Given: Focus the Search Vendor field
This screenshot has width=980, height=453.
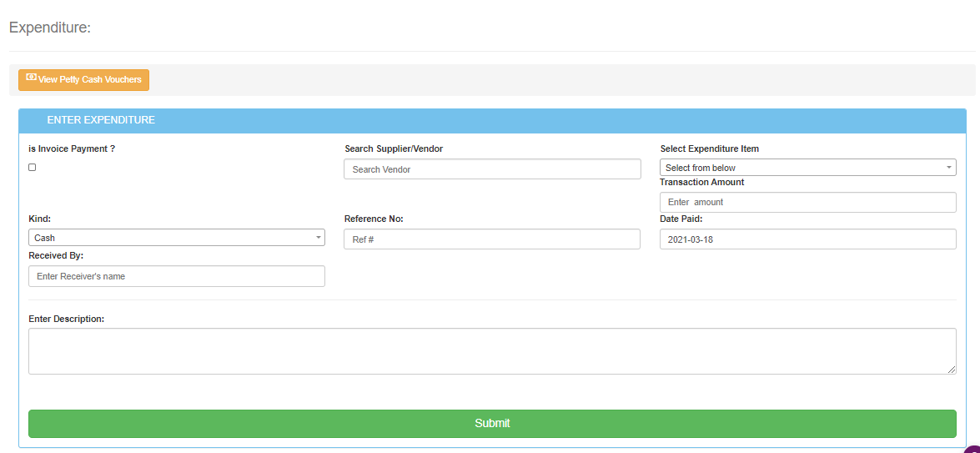Looking at the screenshot, I should pos(492,169).
